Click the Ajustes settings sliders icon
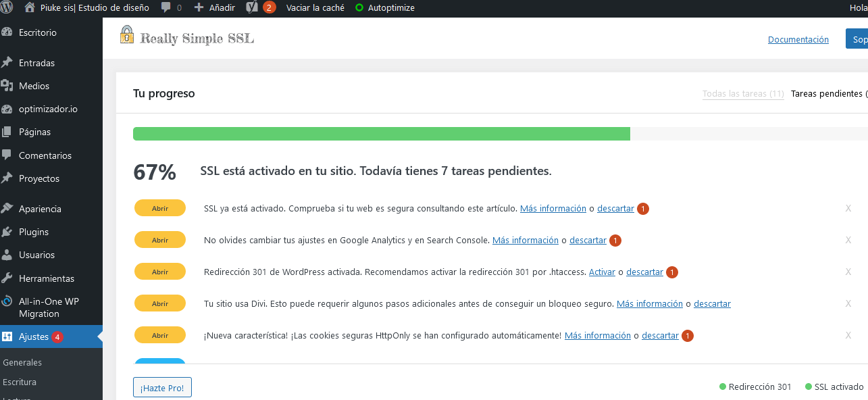 (7, 336)
